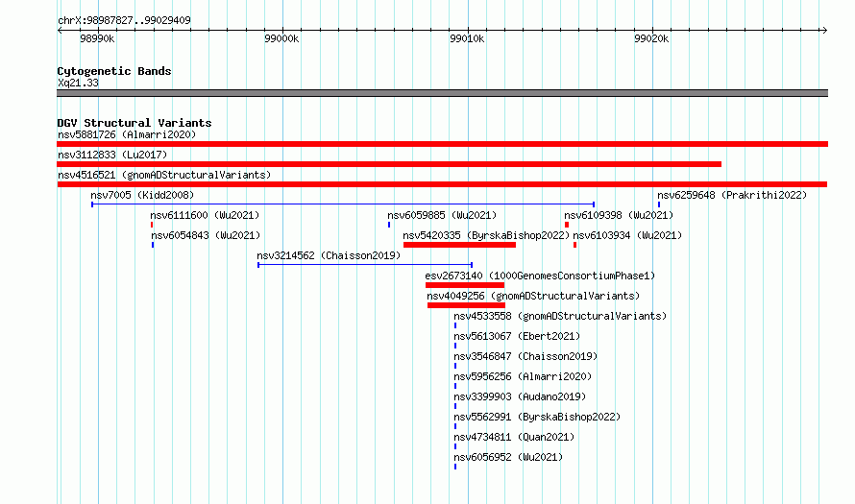Select the red bar for nsv3112833

coord(389,164)
